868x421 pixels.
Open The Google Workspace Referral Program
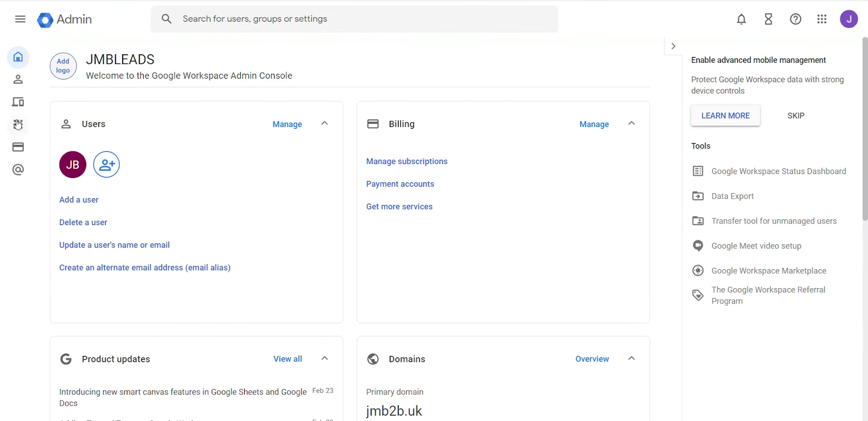point(768,296)
